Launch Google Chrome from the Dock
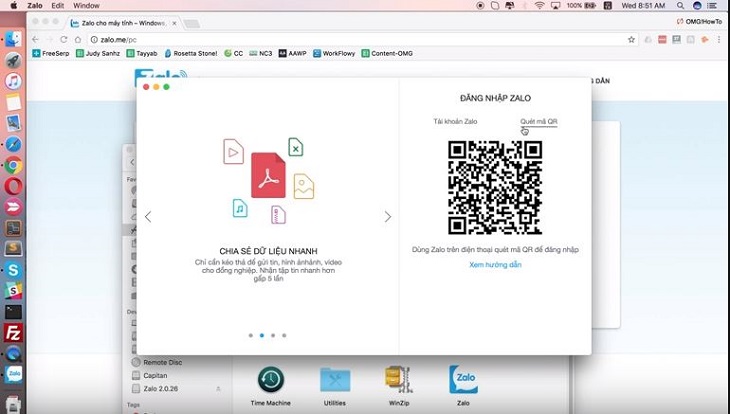The height and width of the screenshot is (414, 730). point(13,165)
